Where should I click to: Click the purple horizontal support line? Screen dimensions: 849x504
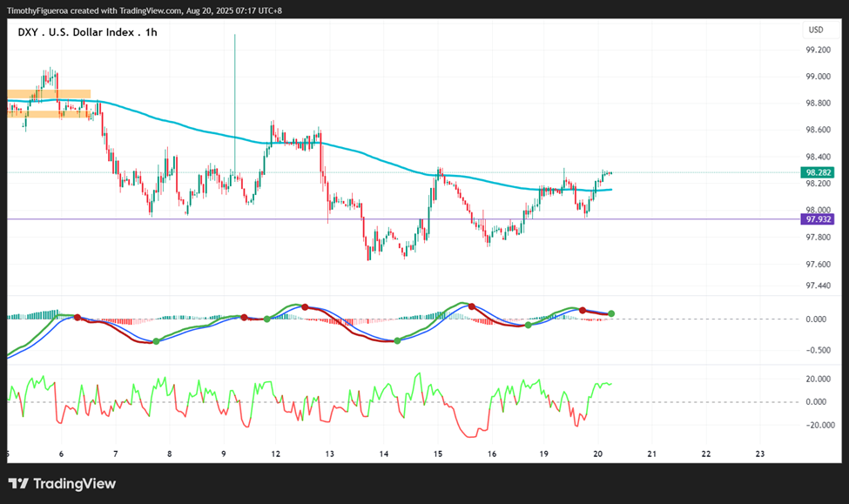(x=403, y=219)
